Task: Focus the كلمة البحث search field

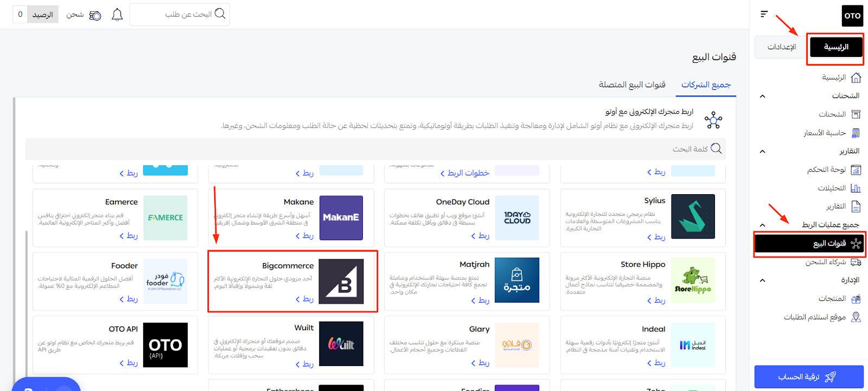Action: [375, 149]
